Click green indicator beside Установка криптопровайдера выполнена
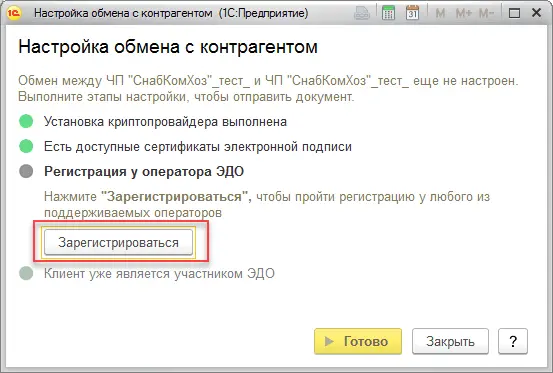The image size is (553, 373). (x=26, y=121)
